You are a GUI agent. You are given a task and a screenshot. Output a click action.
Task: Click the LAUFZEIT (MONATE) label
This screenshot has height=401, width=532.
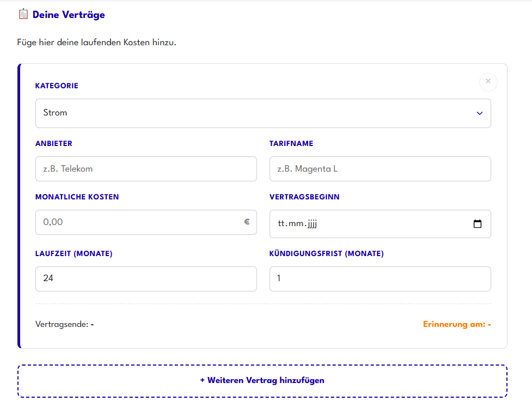click(x=74, y=253)
